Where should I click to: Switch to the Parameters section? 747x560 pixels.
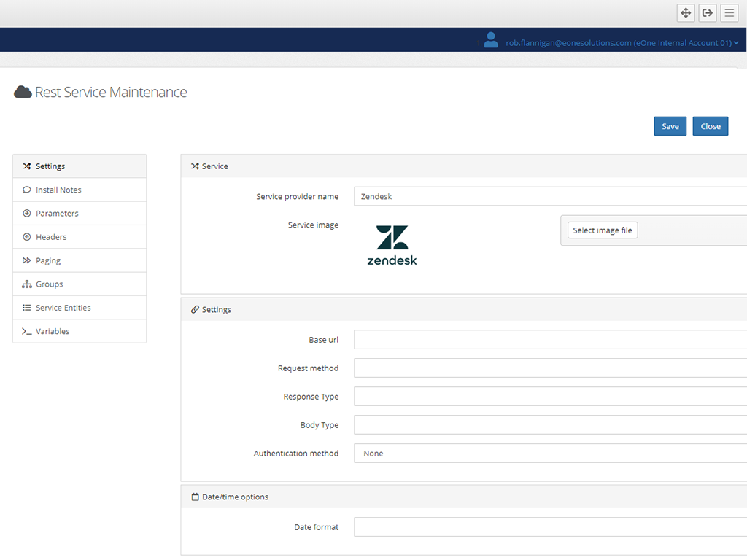[59, 213]
